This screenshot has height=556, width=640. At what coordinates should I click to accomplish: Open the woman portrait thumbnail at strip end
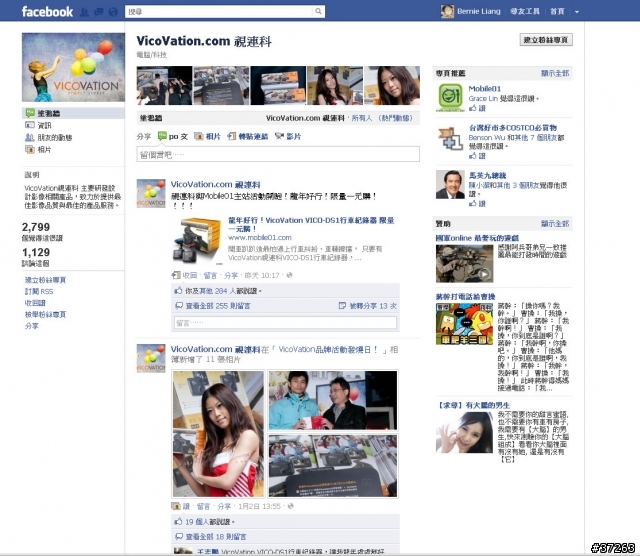[x=392, y=86]
